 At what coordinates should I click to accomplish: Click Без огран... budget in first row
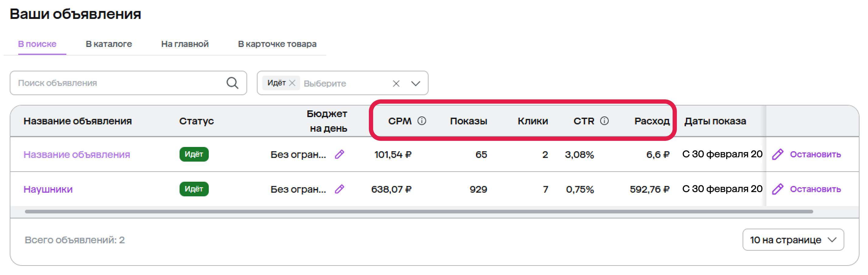(298, 155)
